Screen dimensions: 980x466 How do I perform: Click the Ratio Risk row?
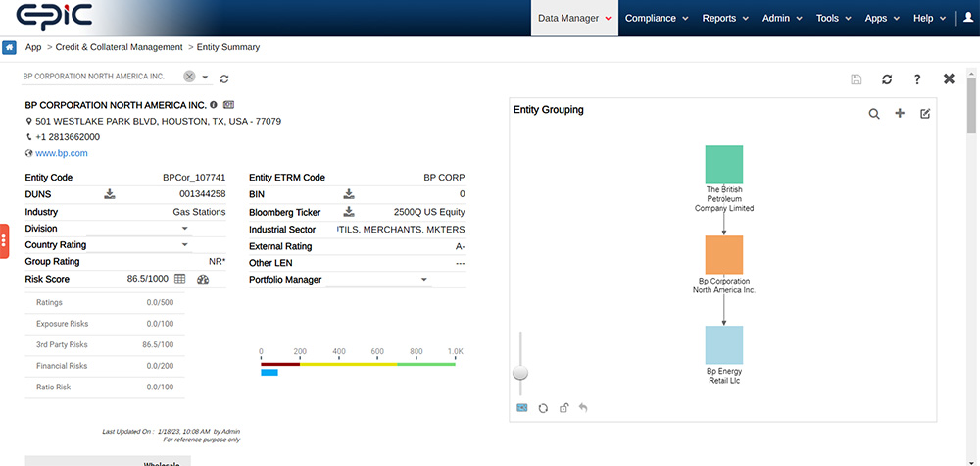coord(105,388)
